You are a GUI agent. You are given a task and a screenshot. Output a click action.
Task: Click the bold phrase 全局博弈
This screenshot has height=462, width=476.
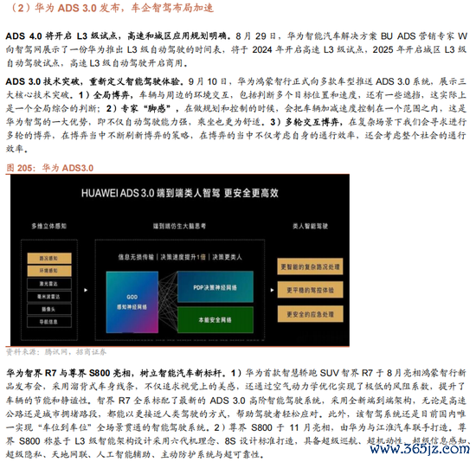tap(111, 95)
